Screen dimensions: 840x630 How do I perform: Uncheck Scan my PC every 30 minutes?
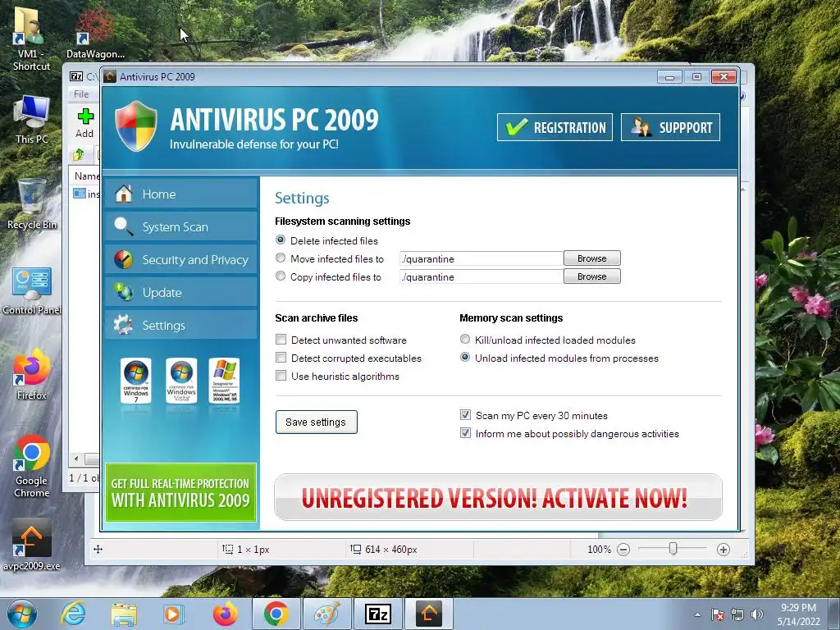click(x=466, y=414)
